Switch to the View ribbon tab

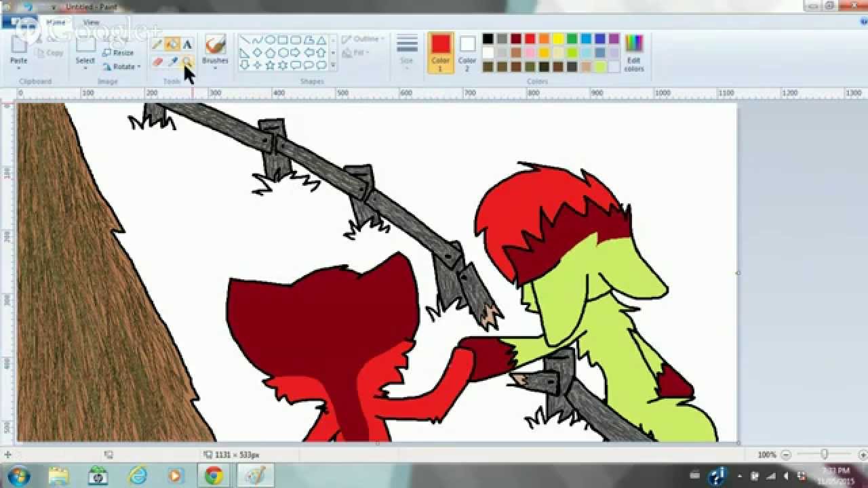click(91, 22)
